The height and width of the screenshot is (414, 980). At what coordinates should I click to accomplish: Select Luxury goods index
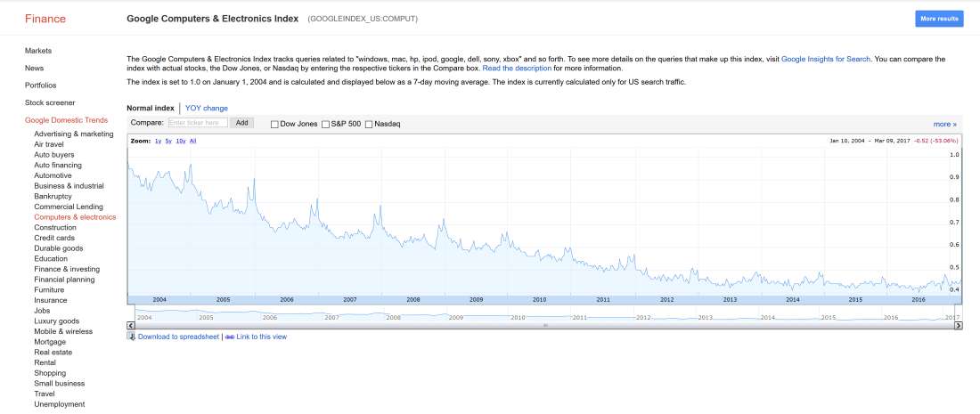[57, 321]
